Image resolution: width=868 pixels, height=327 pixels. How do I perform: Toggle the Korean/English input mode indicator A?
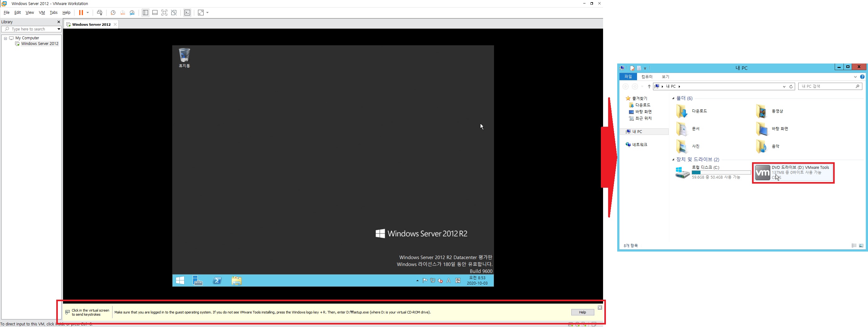[448, 280]
